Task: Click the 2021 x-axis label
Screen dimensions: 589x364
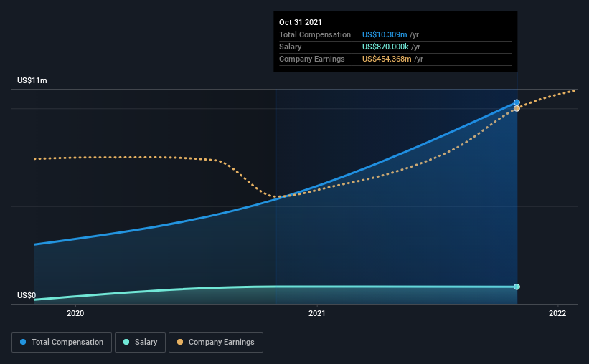Action: 317,313
